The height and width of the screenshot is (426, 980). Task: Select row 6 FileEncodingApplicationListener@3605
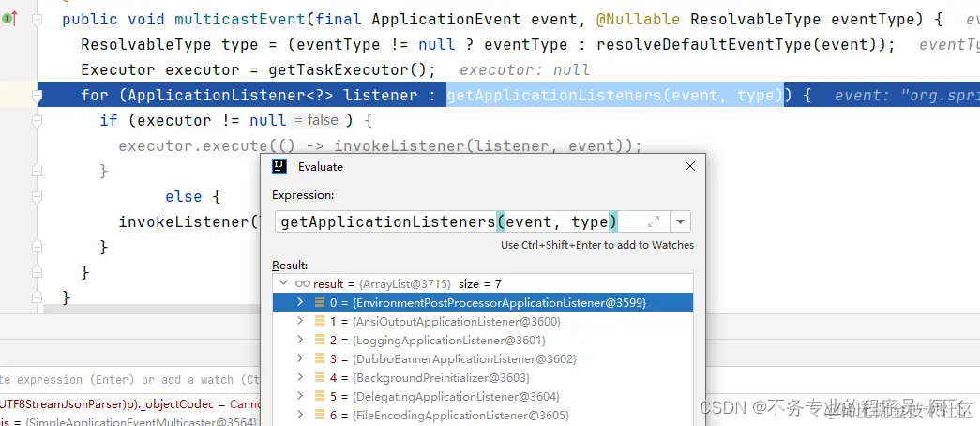click(x=483, y=415)
